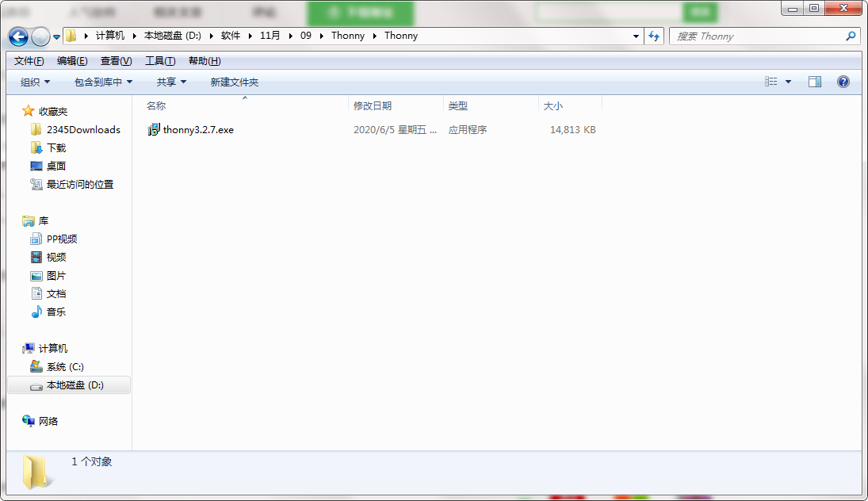Click the change view icon
This screenshot has width=868, height=501.
click(x=770, y=82)
